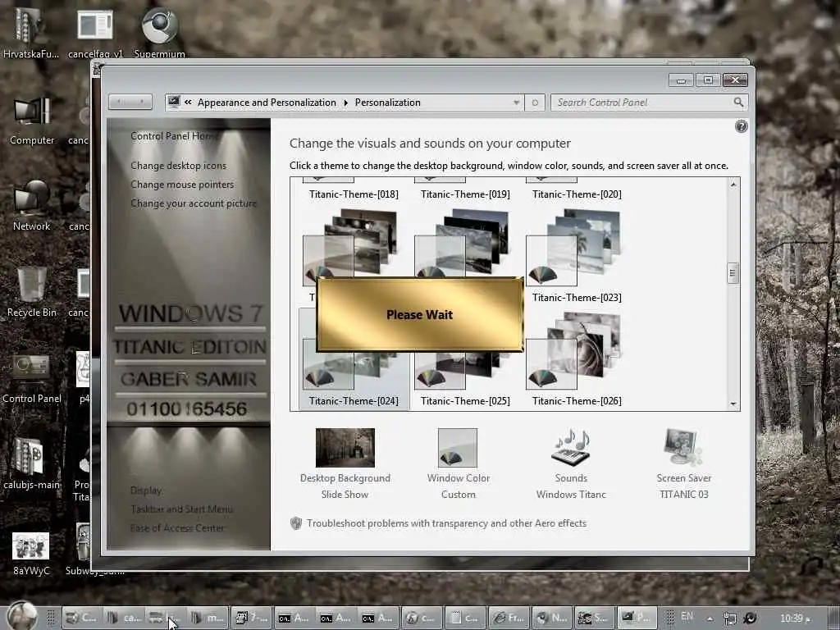Viewport: 840px width, 630px height.
Task: Select the HrvatskaFu... desktop icon
Action: 30,31
